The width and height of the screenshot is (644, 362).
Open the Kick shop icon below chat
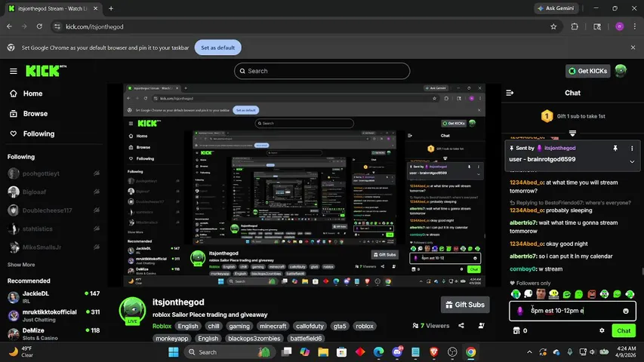[516, 330]
